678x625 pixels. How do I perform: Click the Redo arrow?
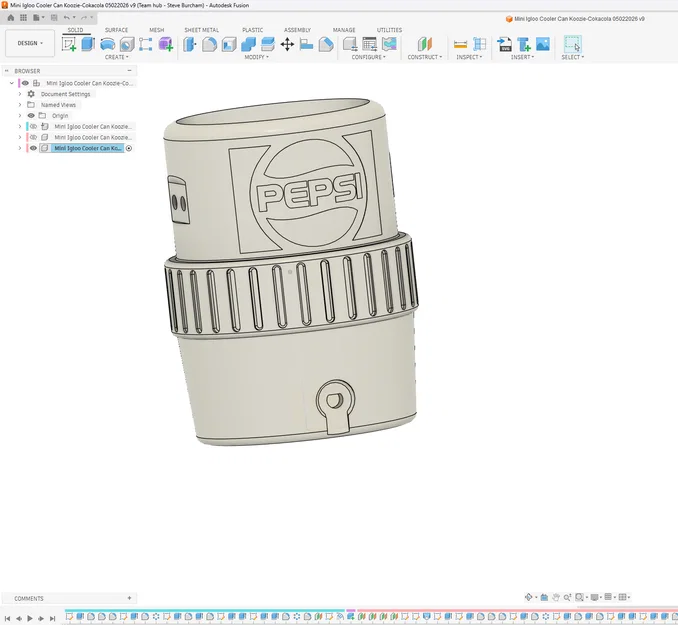click(x=84, y=18)
